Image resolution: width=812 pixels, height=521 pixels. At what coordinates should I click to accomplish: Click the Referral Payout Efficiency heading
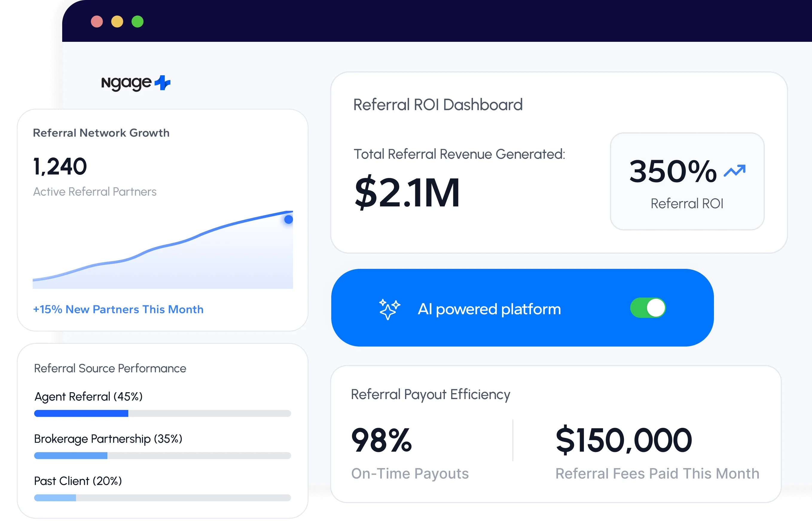[x=431, y=395]
